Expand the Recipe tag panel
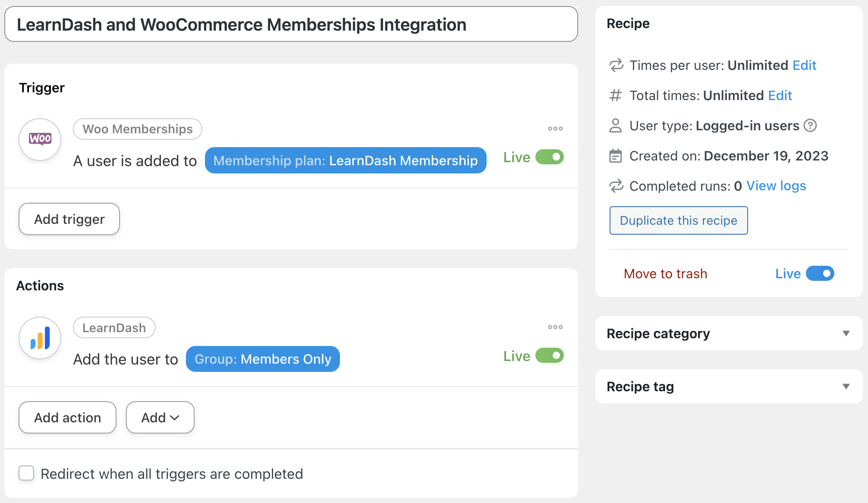This screenshot has height=503, width=868. [x=846, y=387]
